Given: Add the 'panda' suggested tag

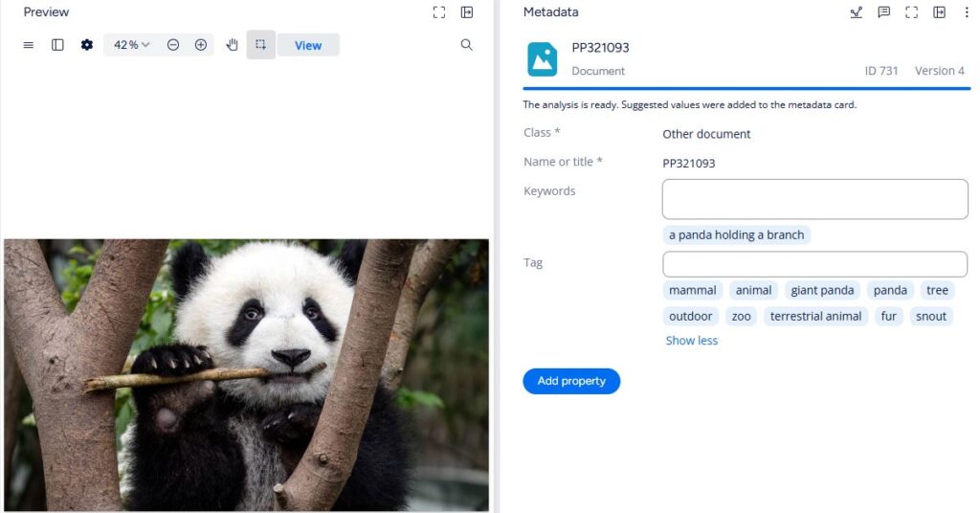Looking at the screenshot, I should tap(890, 290).
